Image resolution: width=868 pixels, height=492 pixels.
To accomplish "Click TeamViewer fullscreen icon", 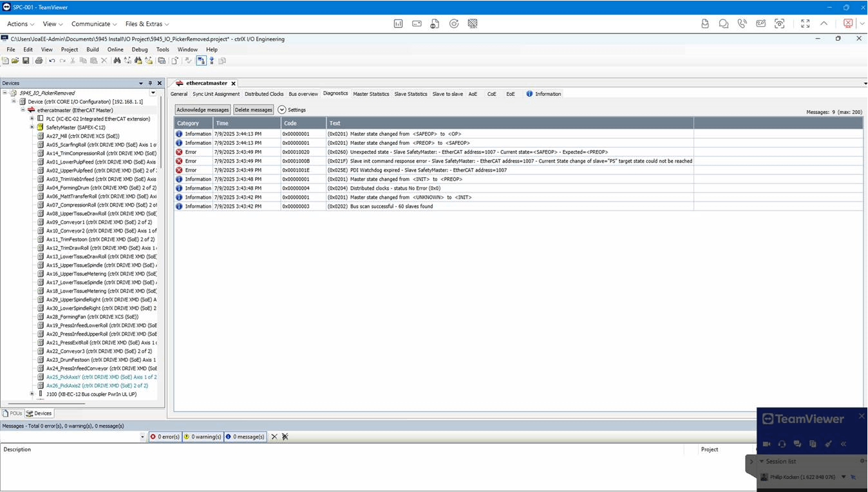I will coord(805,24).
